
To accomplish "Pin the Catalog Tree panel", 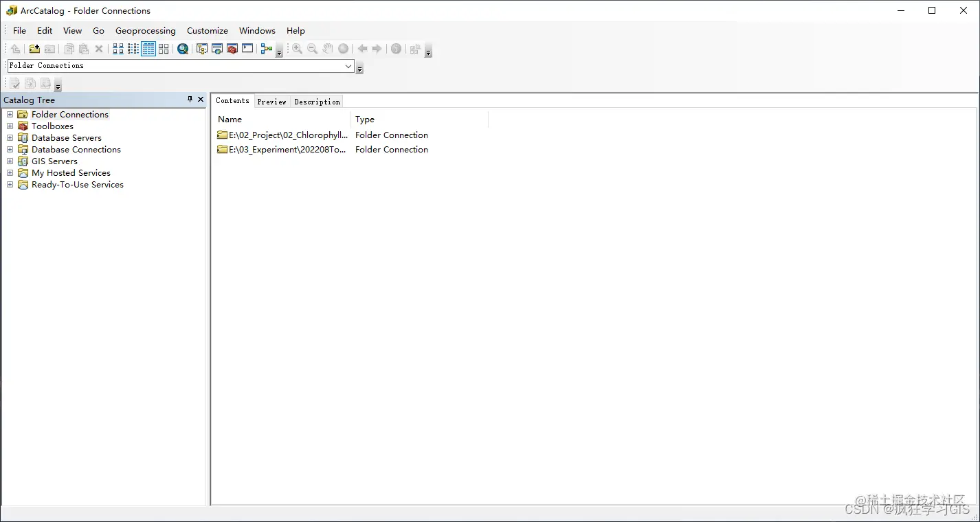I will tap(190, 100).
